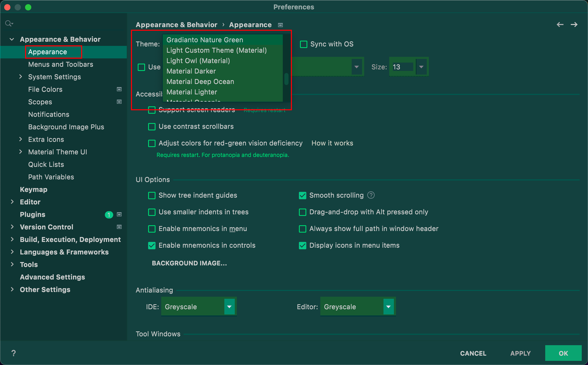Click the search magnifier icon
588x365 pixels.
9,23
